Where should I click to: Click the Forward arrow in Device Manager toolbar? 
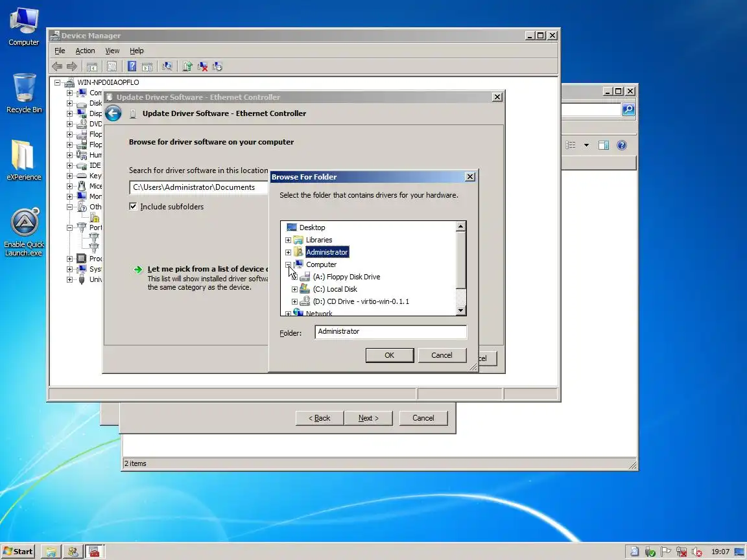[72, 67]
